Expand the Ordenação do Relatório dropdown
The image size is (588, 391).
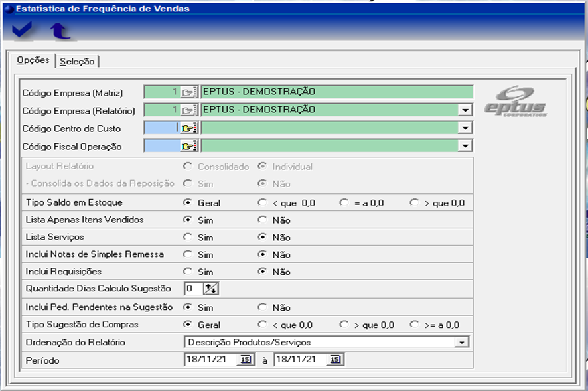point(461,343)
